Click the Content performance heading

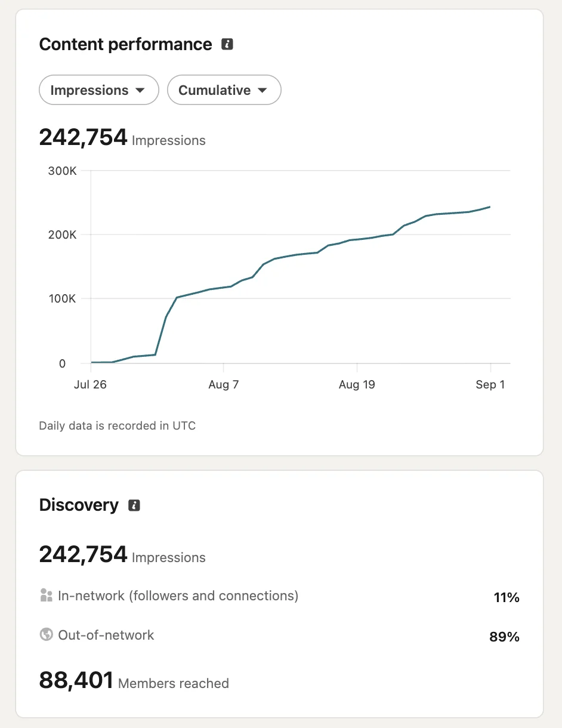click(x=125, y=44)
